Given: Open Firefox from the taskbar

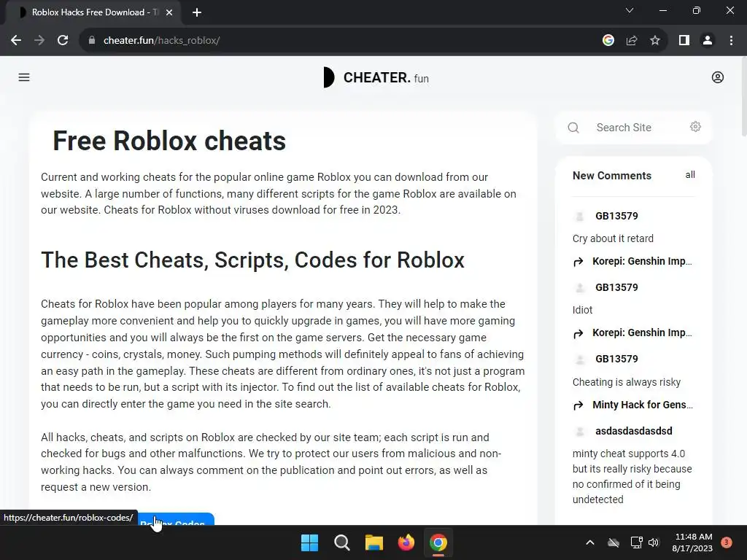Looking at the screenshot, I should point(406,542).
